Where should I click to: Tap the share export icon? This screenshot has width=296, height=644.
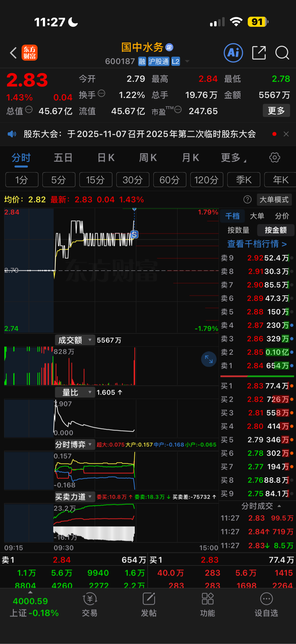point(259,53)
